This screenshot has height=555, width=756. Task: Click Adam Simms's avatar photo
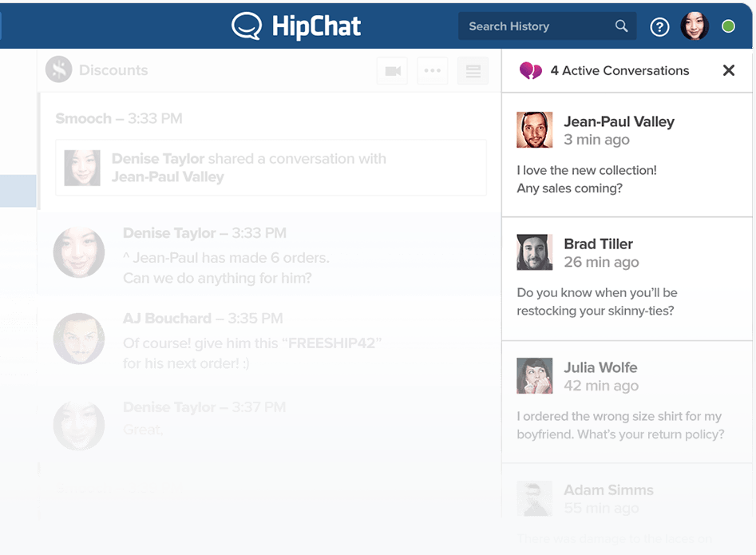pos(535,498)
